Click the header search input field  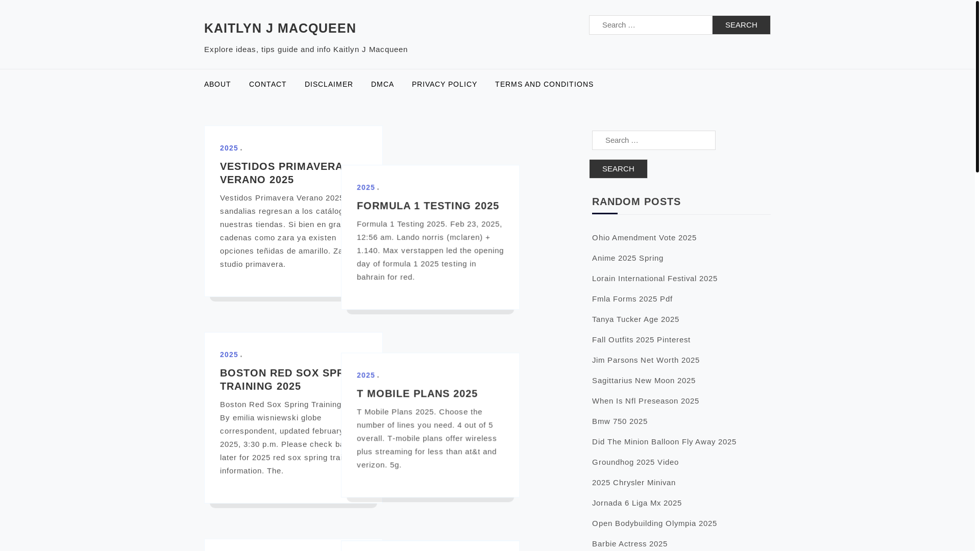(650, 25)
